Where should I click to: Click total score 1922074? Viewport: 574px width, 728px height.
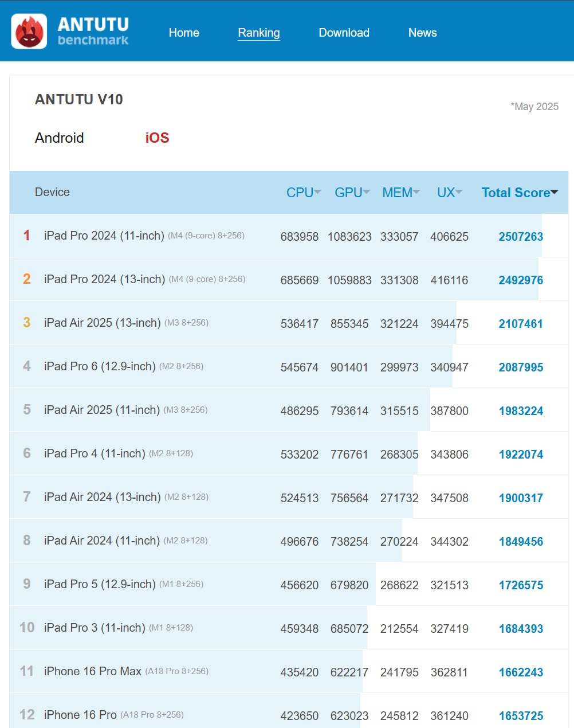click(x=521, y=455)
